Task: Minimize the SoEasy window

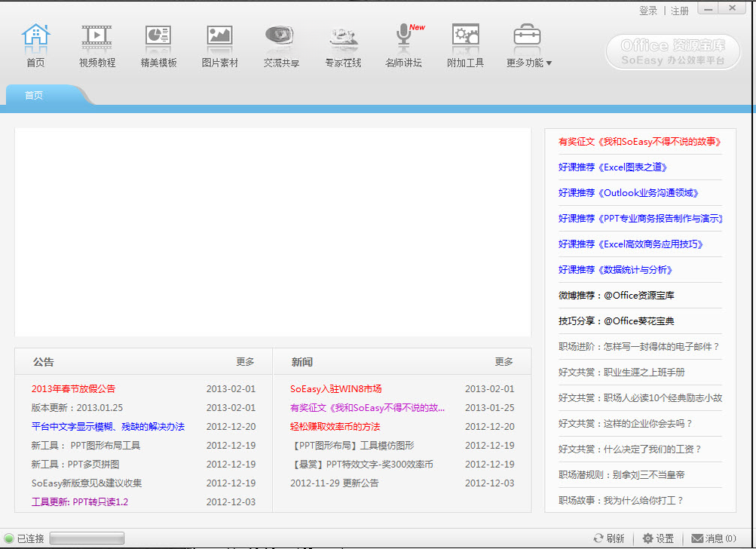Action: point(708,9)
